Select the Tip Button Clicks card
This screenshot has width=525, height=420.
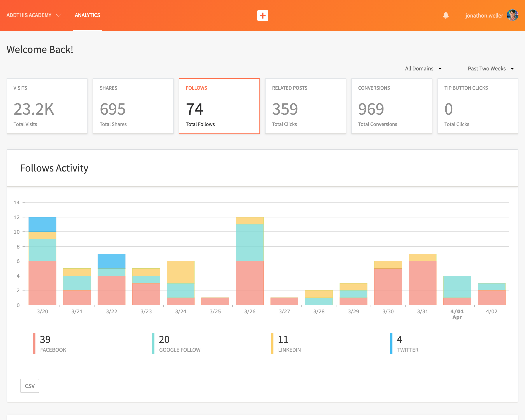click(x=478, y=106)
